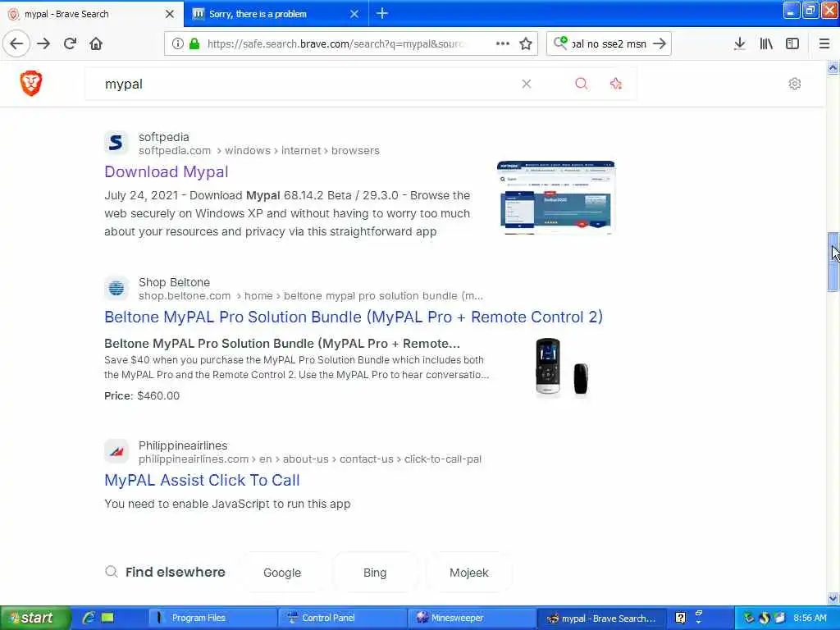Show site information icon in address bar
Viewport: 840px width, 630px height.
pos(177,44)
